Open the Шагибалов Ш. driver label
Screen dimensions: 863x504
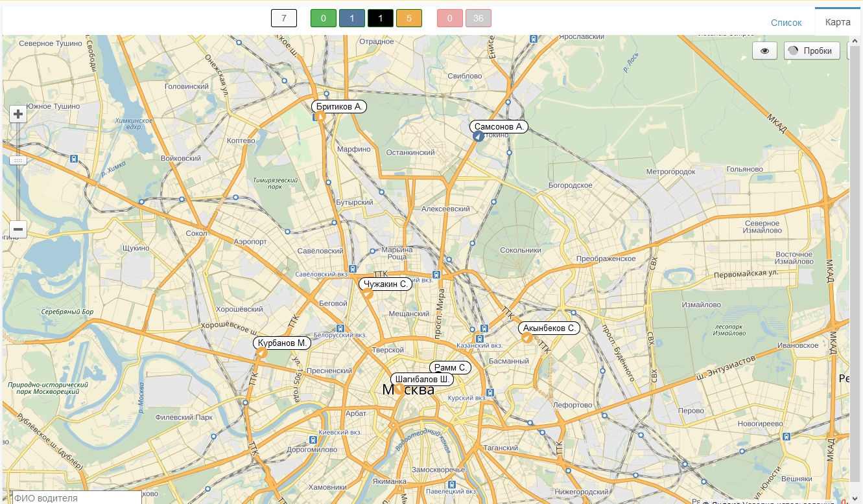(x=422, y=379)
